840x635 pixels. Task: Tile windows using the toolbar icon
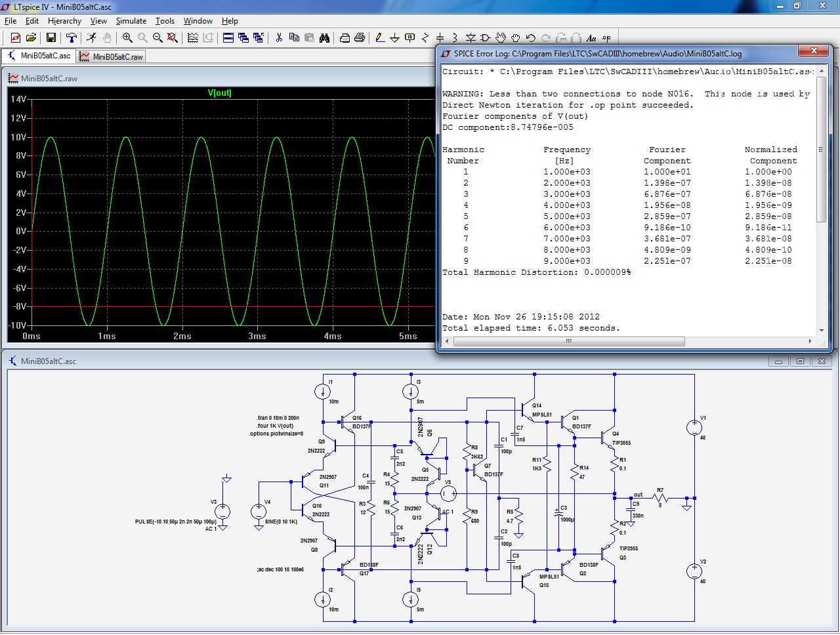coord(228,38)
